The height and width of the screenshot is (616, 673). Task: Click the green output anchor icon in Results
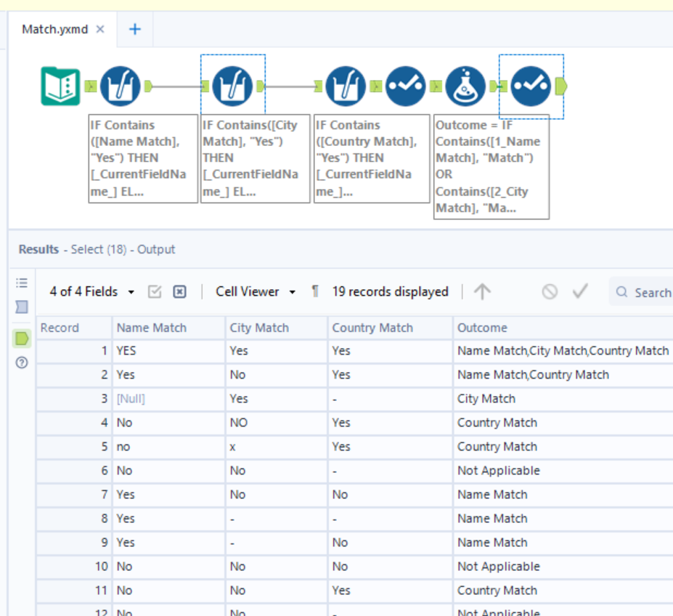22,338
